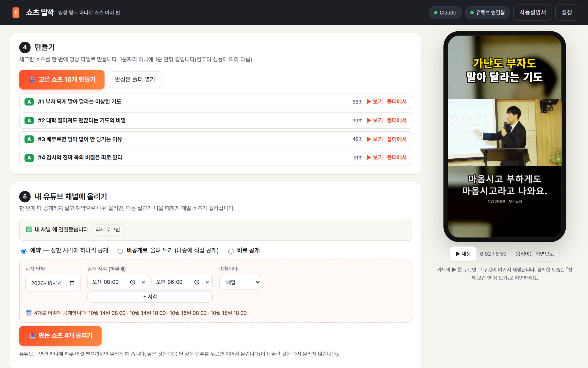The image size is (588, 368).
Task: Open the 사용설명서 manual
Action: (532, 13)
